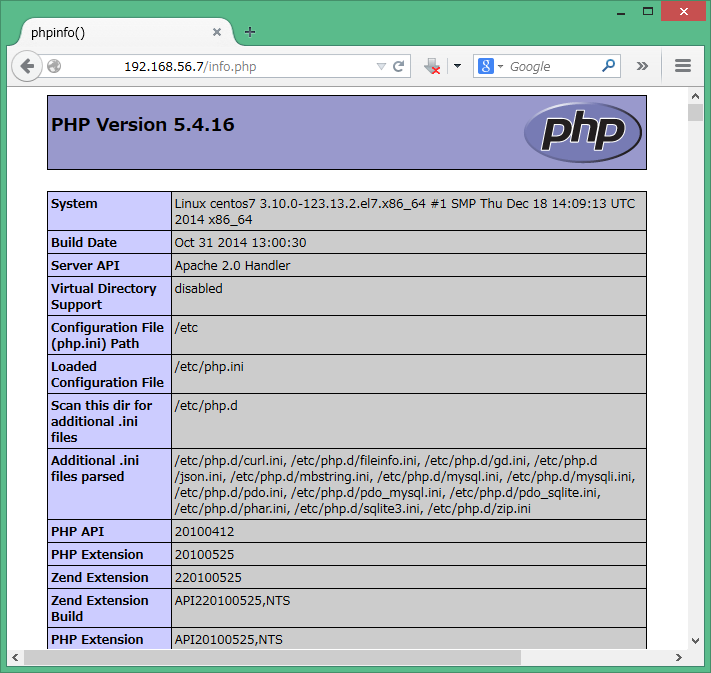Click the horizontal scrollbar right arrow
711x673 pixels.
point(678,657)
